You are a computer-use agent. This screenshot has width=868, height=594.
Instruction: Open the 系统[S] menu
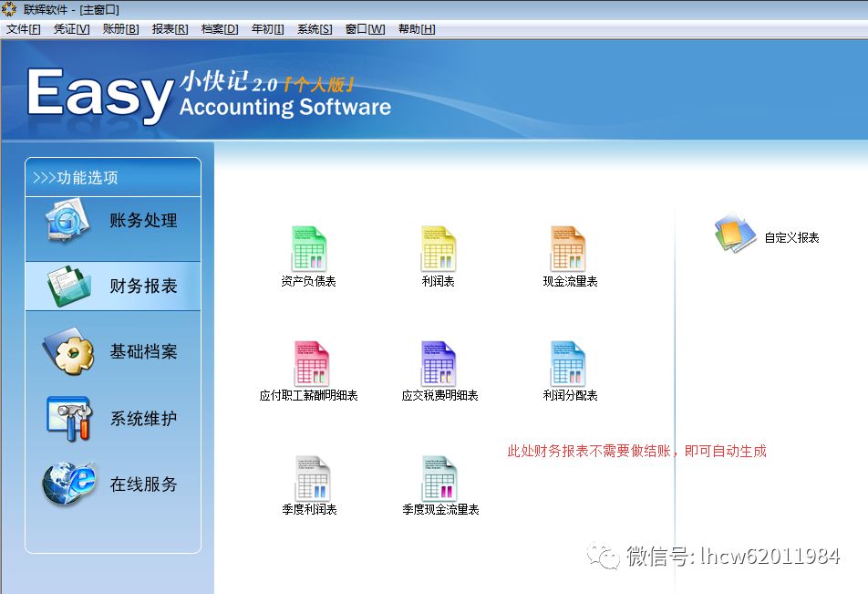click(x=315, y=29)
